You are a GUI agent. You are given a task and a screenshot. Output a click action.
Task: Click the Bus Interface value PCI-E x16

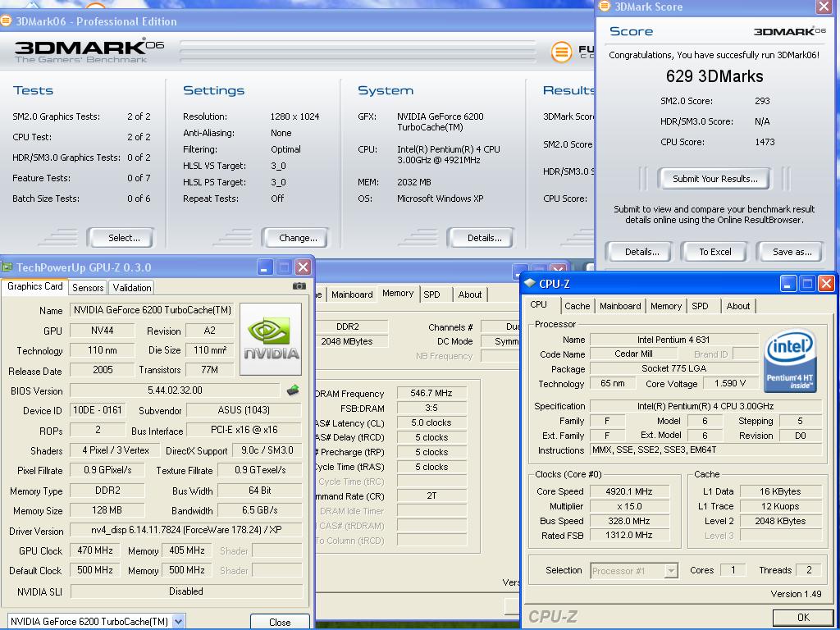244,430
